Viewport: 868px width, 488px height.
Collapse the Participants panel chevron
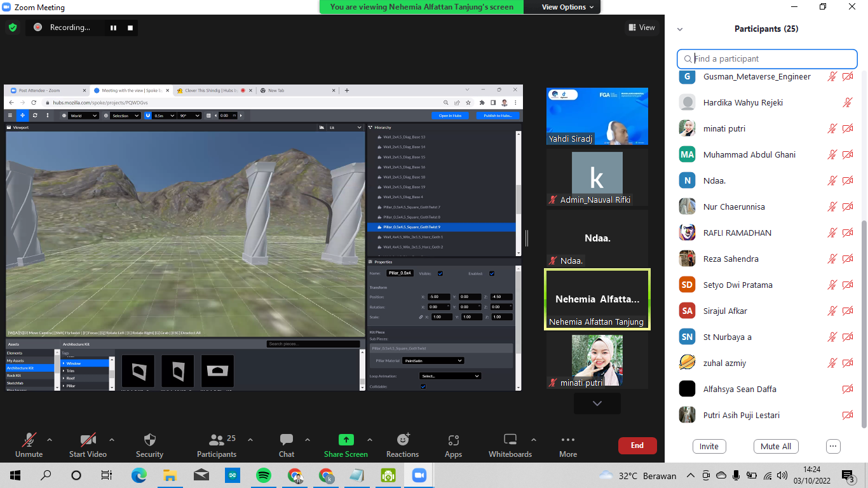tap(680, 29)
